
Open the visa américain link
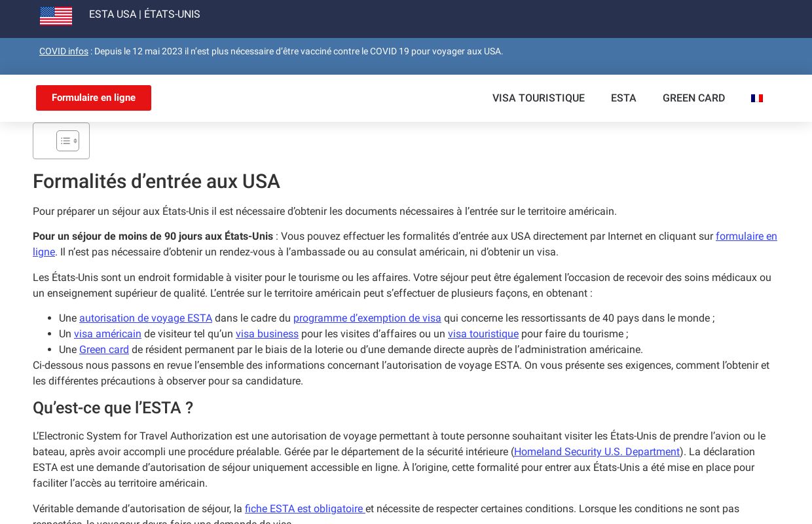click(x=107, y=334)
